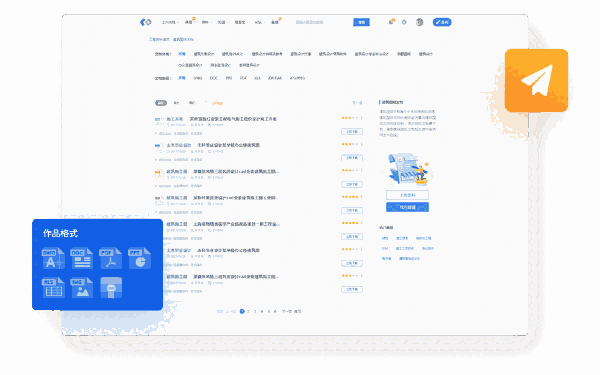Select the BIM tag in sidebar
600x375 pixels.
click(385, 248)
